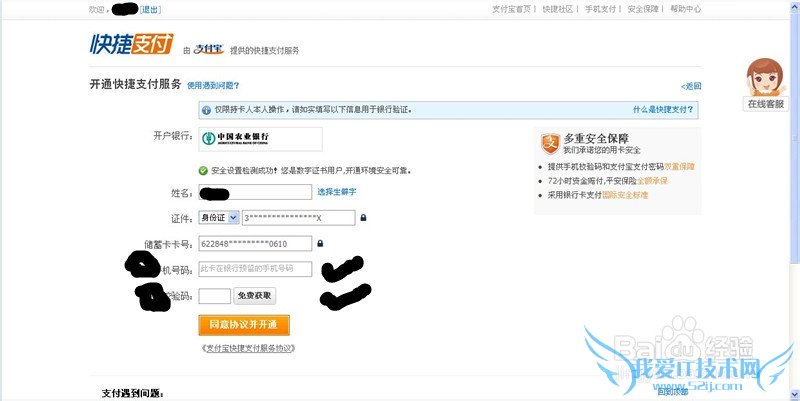Viewport: 800px width, 401px height.
Task: Click the 双重保障 link
Action: pos(679,166)
